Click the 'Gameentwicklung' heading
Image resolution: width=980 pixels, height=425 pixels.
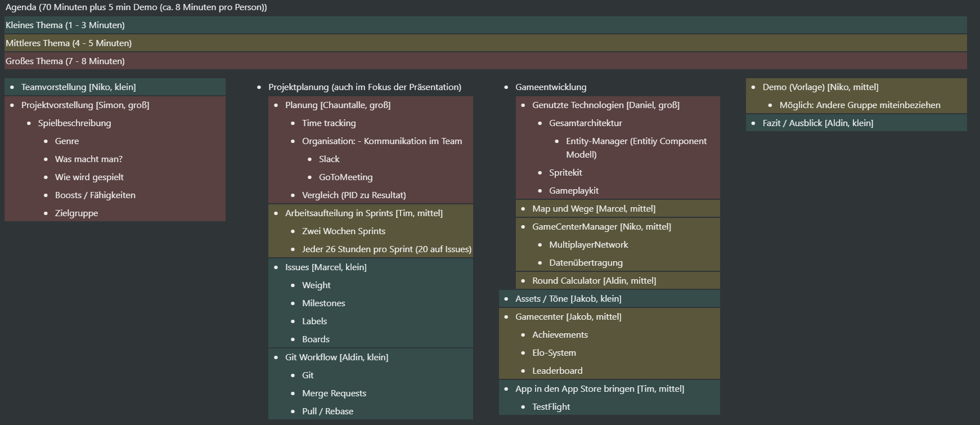pyautogui.click(x=551, y=87)
